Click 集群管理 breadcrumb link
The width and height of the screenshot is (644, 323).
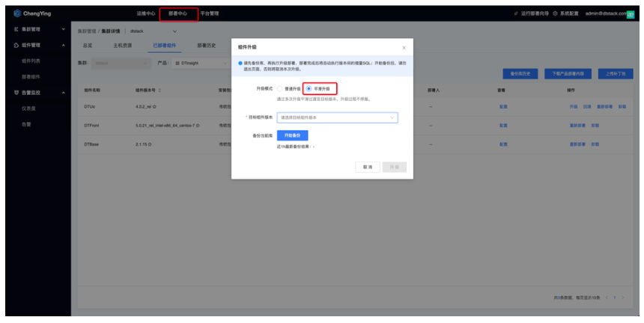pyautogui.click(x=87, y=31)
